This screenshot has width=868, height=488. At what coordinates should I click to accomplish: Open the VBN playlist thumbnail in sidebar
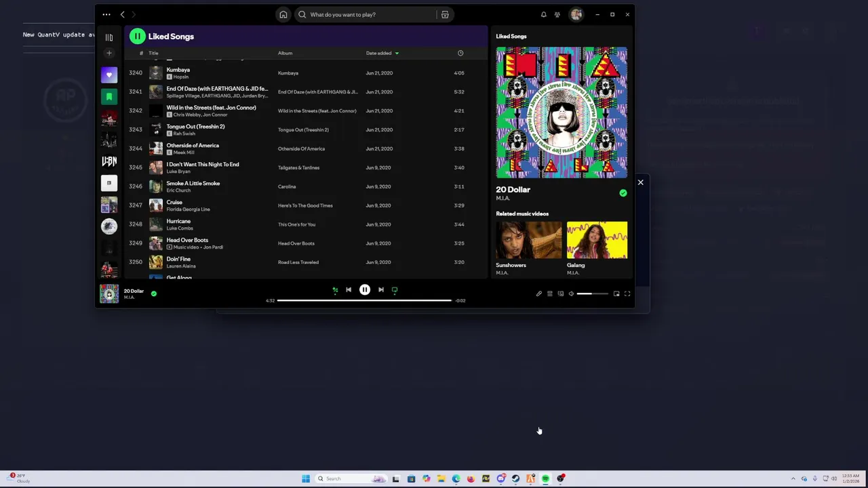109,161
